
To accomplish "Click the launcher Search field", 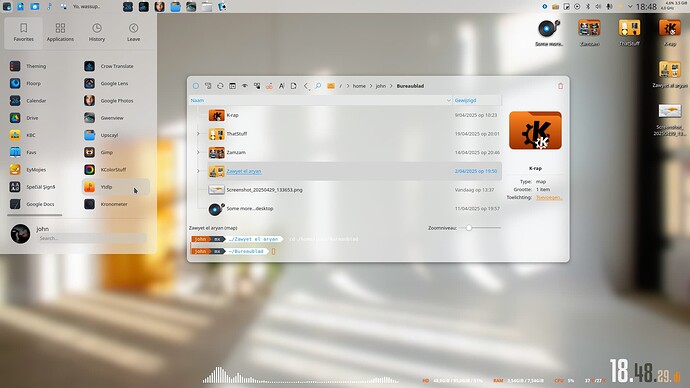I will click(x=91, y=238).
